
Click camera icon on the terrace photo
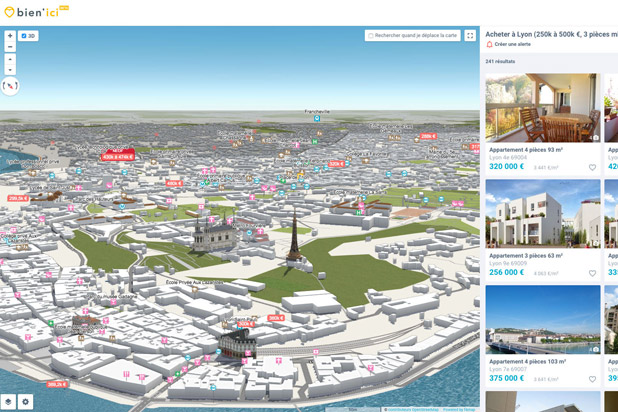[595, 138]
